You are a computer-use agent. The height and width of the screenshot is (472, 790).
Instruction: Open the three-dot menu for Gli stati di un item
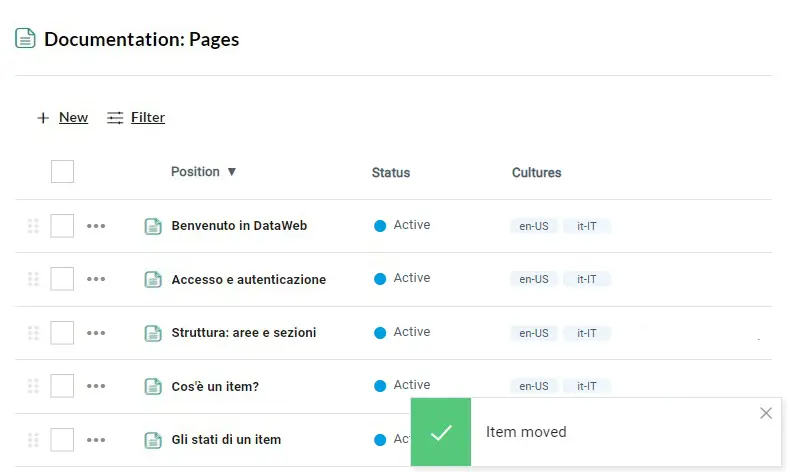[x=96, y=440]
